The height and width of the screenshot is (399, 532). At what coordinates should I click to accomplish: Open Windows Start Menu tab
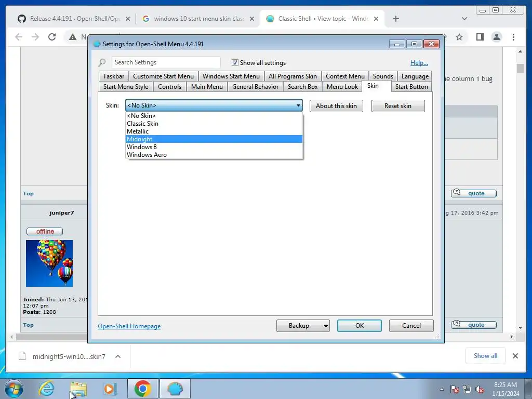point(231,76)
